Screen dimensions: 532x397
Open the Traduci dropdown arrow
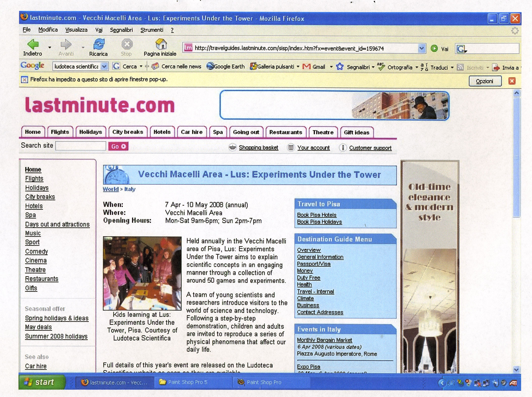(x=452, y=67)
